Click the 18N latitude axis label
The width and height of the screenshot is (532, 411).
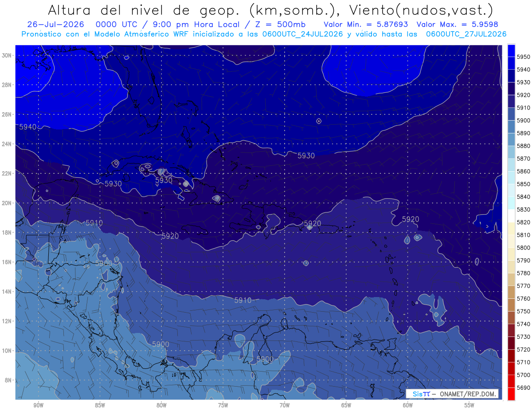click(7, 232)
